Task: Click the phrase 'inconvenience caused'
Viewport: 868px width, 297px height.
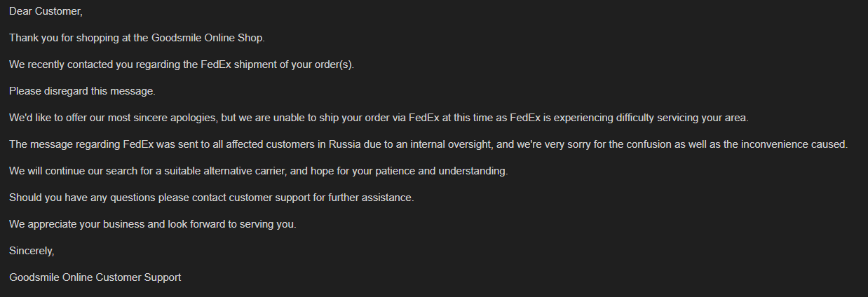Action: [x=798, y=145]
